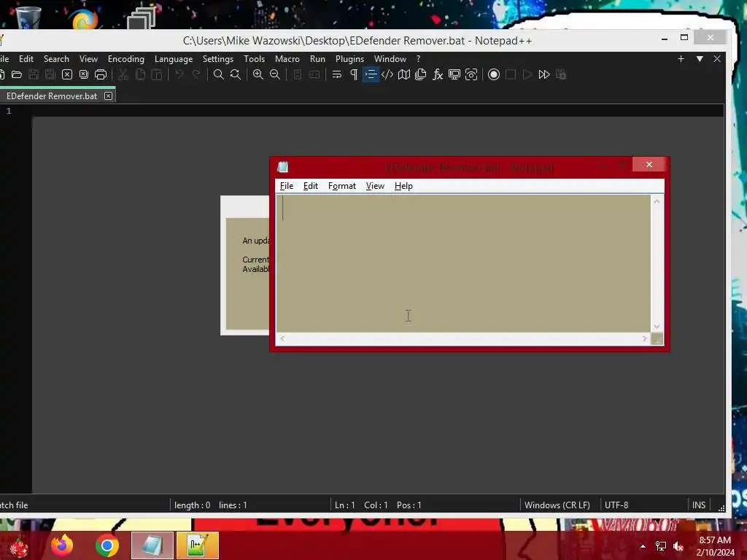747x560 pixels.
Task: Click the Print toolbar icon
Action: 101,74
